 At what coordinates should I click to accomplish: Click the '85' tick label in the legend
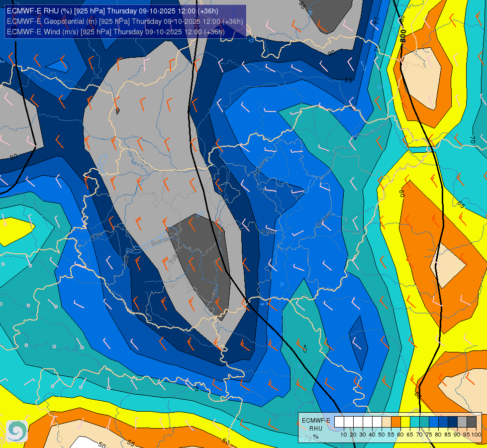tap(448, 435)
